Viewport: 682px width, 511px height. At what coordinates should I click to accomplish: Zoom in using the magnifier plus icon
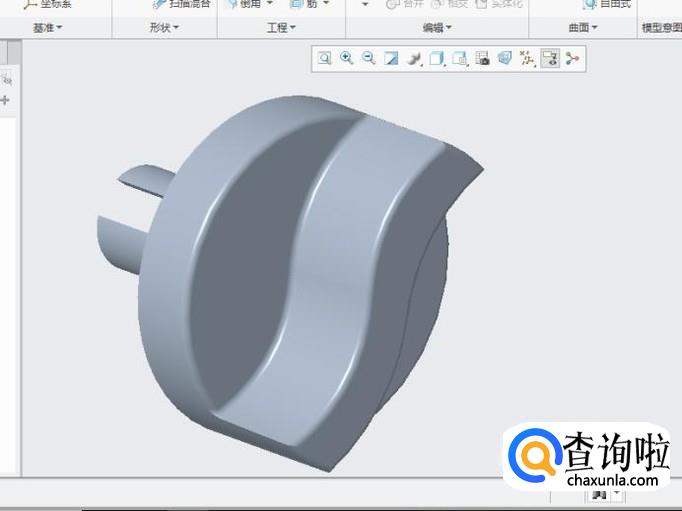pyautogui.click(x=346, y=59)
